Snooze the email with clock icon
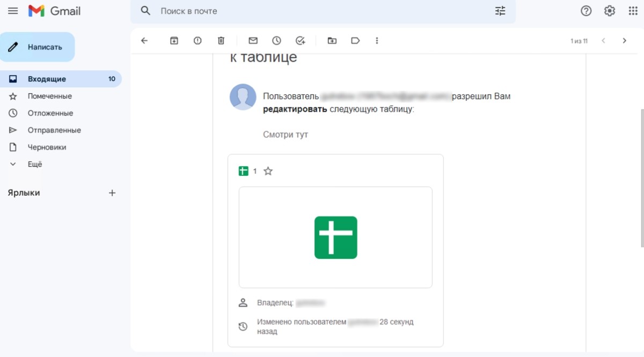644x357 pixels. [276, 41]
